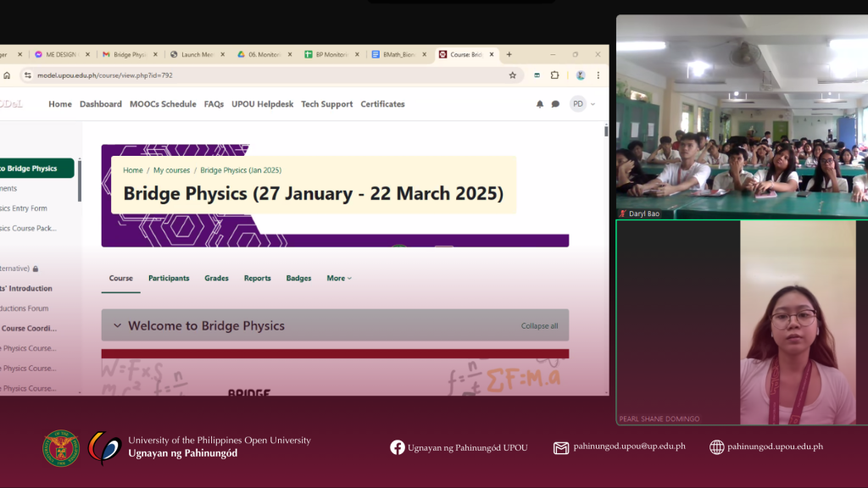Close the Course: Bridge tab
The height and width of the screenshot is (488, 868).
pos(491,54)
